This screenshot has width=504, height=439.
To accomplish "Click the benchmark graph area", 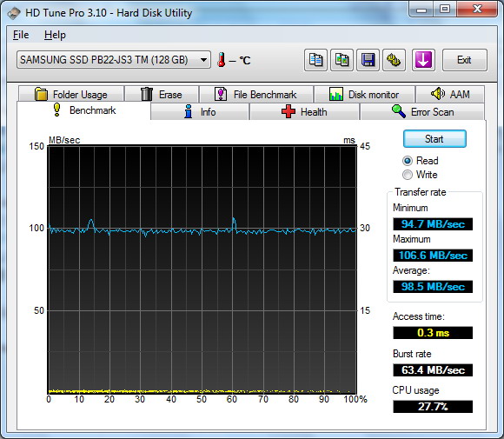I will click(202, 269).
